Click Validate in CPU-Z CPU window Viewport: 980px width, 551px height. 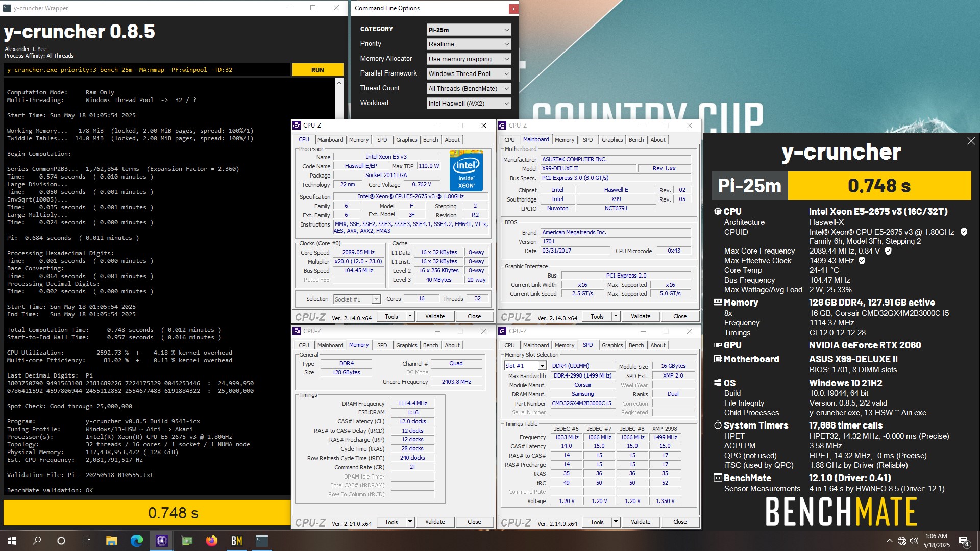435,316
